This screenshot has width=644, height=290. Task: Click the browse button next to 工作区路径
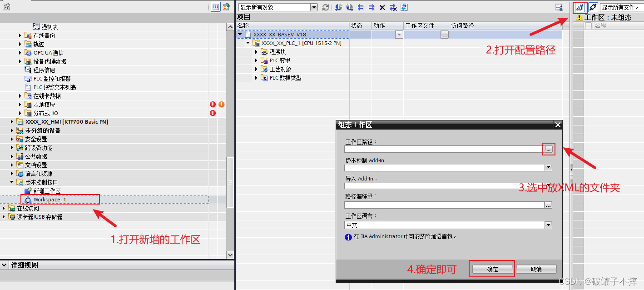(549, 149)
